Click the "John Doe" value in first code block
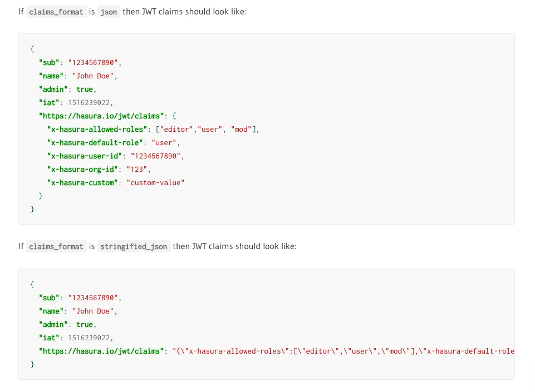The image size is (535, 392). point(92,76)
